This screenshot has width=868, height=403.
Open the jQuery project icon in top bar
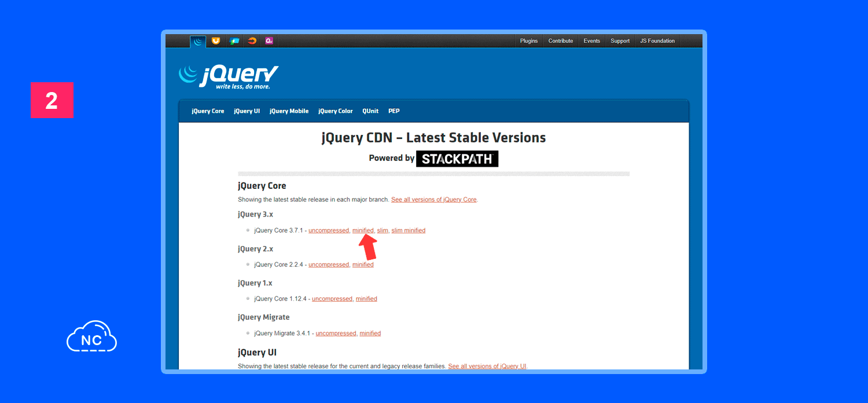(198, 41)
